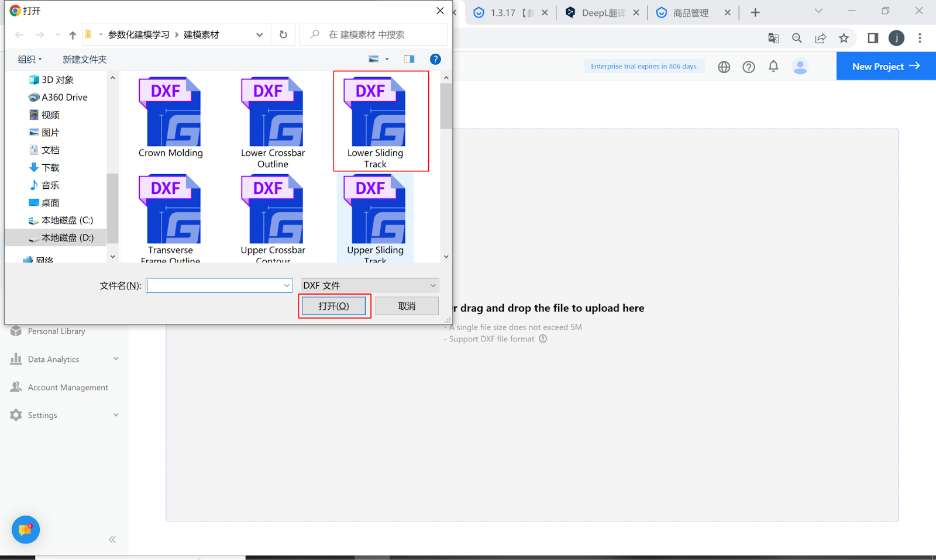
Task: Switch to the DeepL翻译 tab
Action: [601, 12]
